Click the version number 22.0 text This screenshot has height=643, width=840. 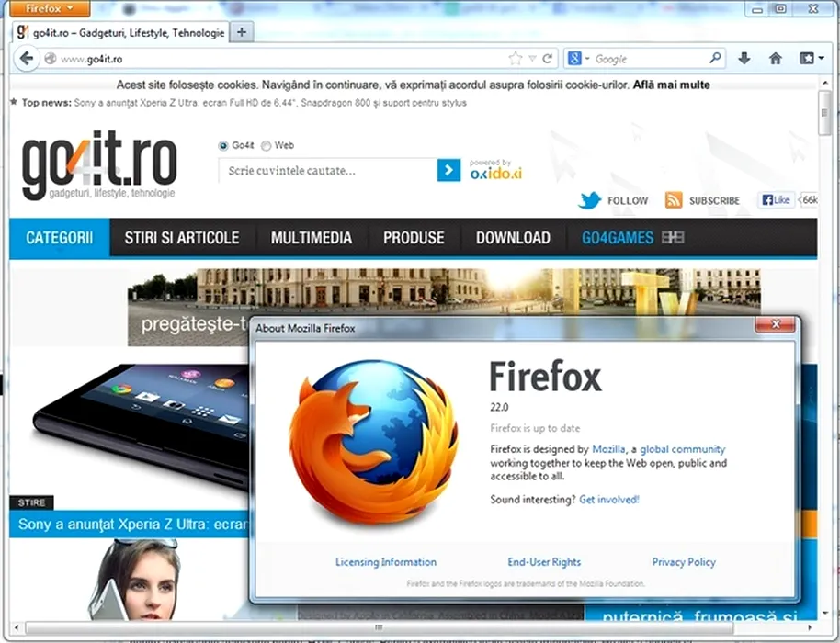[499, 408]
